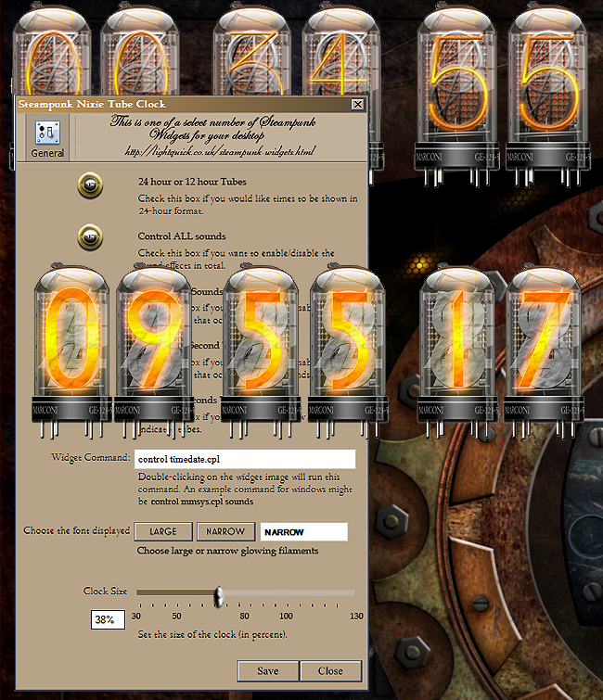Viewport: 603px width, 700px height.
Task: Click the top-row second nixie tube showing 0
Action: click(140, 51)
